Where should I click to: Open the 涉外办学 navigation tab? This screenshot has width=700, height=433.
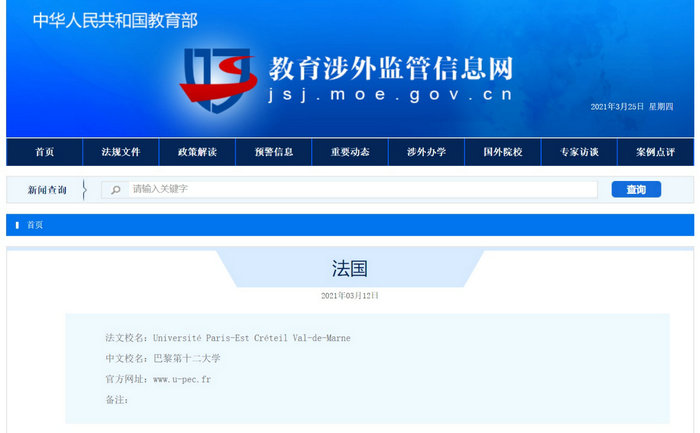pos(426,152)
